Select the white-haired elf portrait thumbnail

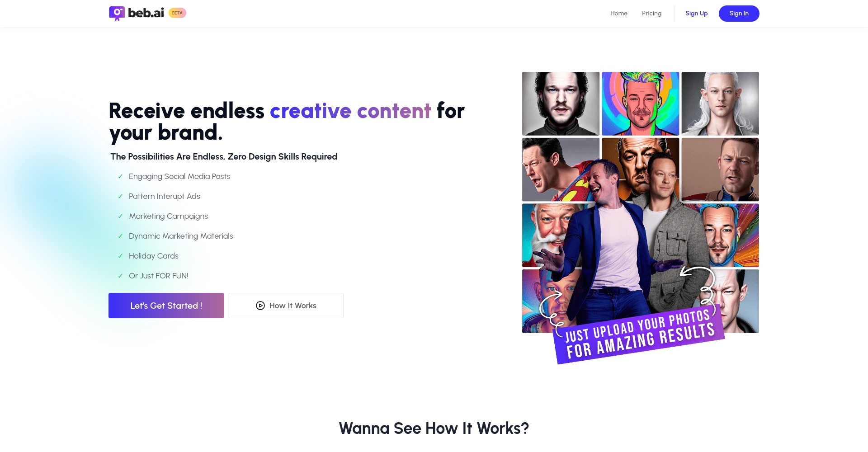[x=720, y=104]
